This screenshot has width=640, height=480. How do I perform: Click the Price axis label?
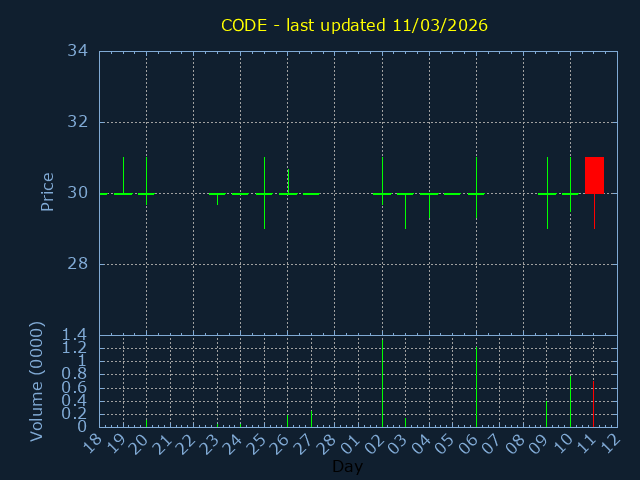(47, 192)
